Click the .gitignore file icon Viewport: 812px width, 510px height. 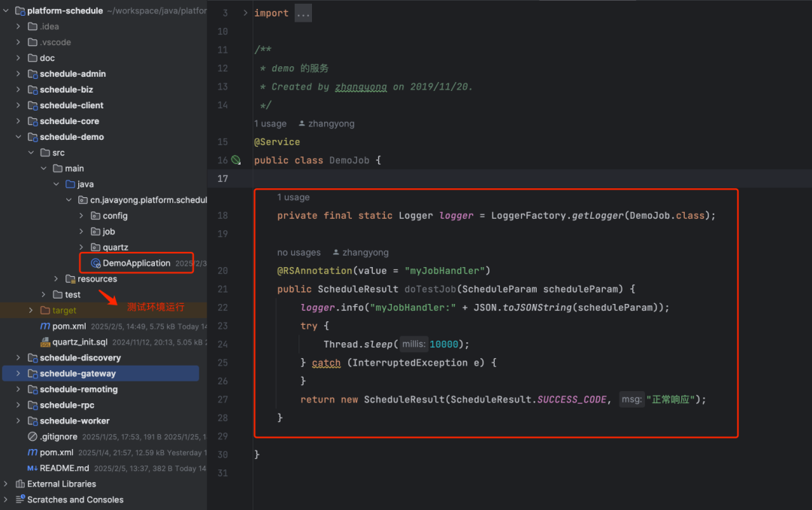pyautogui.click(x=32, y=436)
